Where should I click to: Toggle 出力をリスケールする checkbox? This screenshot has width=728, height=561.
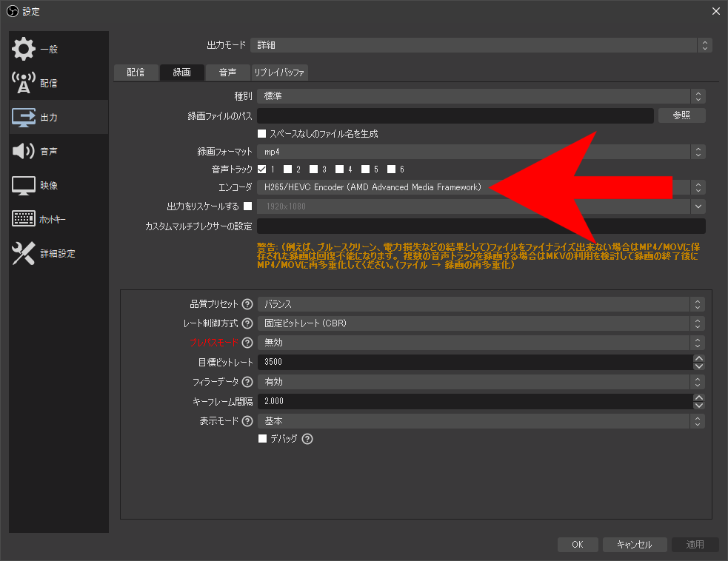click(248, 206)
